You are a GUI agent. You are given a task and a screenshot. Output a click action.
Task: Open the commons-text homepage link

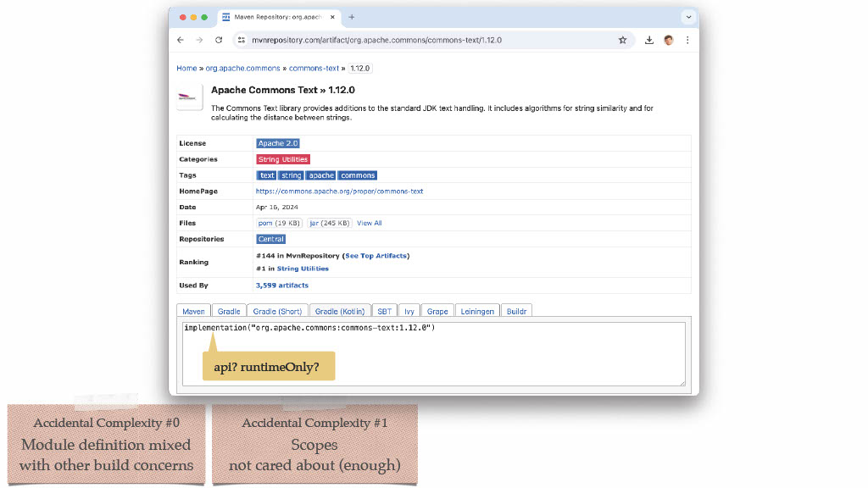pyautogui.click(x=339, y=191)
